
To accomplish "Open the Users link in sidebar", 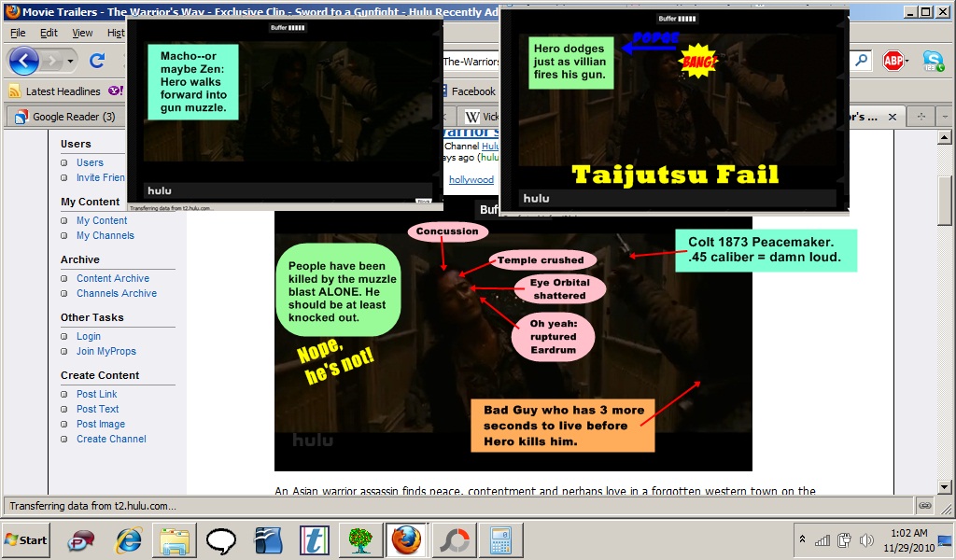I will pyautogui.click(x=90, y=162).
